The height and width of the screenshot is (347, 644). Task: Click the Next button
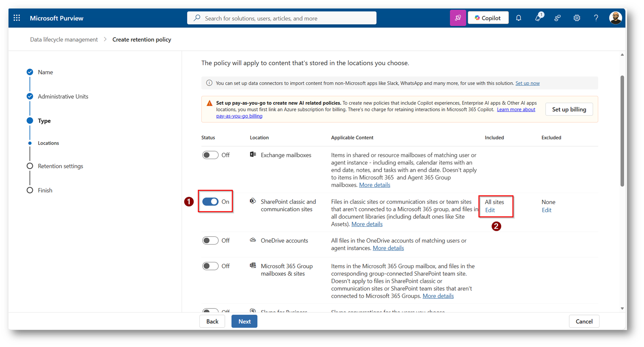[x=244, y=321]
